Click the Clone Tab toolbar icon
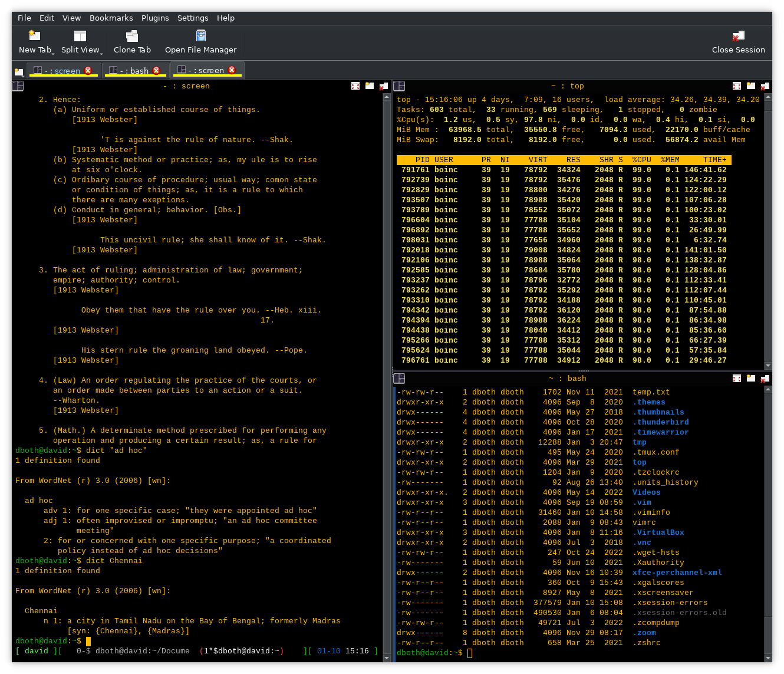This screenshot has width=784, height=674. [132, 36]
